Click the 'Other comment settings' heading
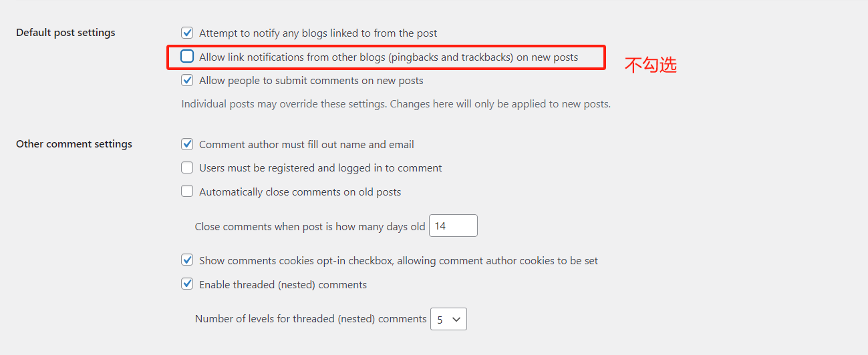 point(74,144)
